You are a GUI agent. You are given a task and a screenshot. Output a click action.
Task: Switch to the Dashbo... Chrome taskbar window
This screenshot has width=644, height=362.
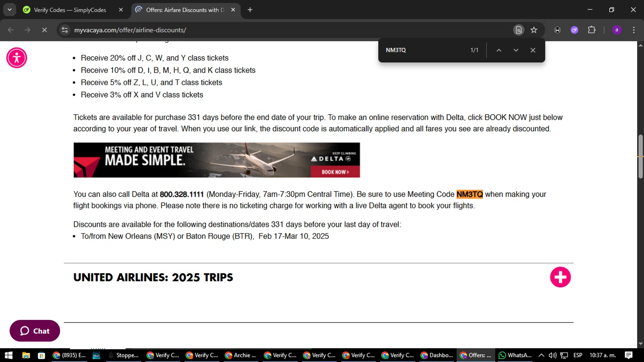[437, 355]
